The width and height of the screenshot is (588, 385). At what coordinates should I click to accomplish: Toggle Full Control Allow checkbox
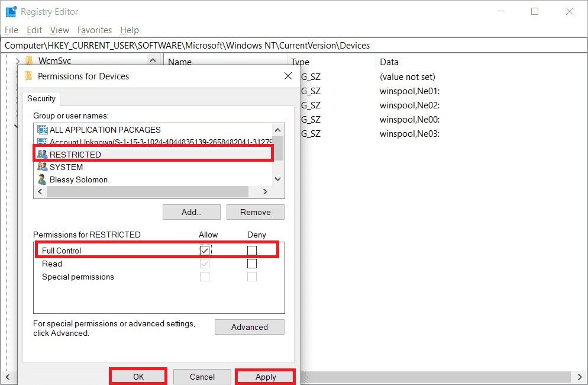pos(205,251)
